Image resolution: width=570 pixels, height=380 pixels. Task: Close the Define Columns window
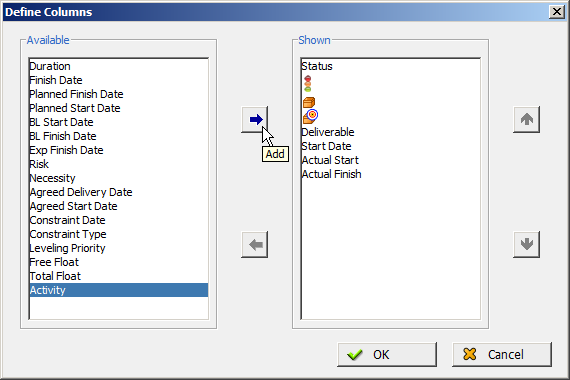coord(557,12)
